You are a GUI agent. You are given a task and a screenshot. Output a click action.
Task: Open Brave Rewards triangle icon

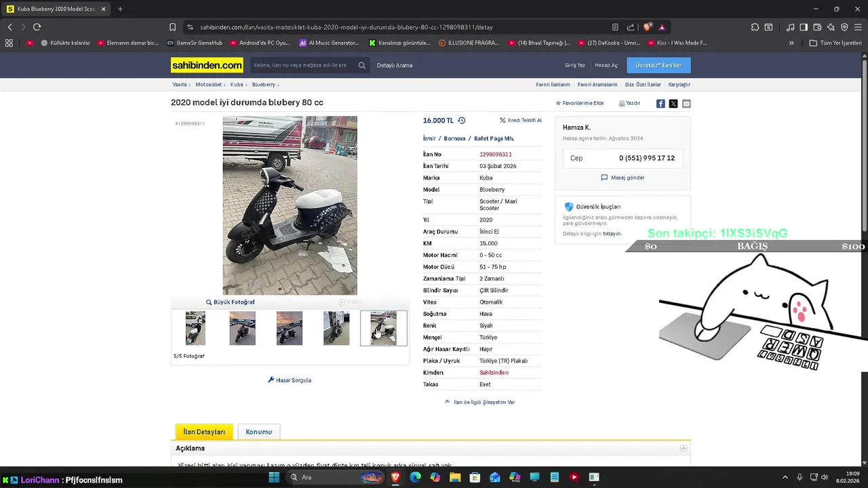pos(662,27)
